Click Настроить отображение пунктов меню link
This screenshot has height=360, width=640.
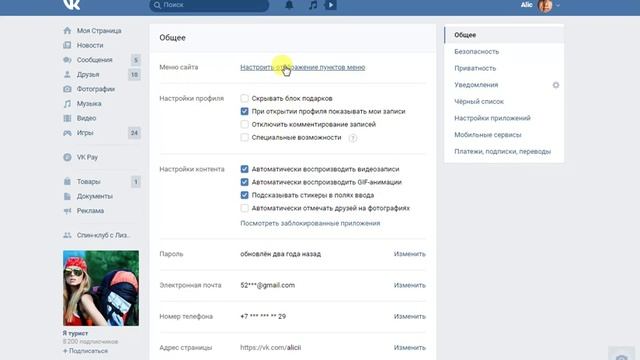click(x=302, y=67)
